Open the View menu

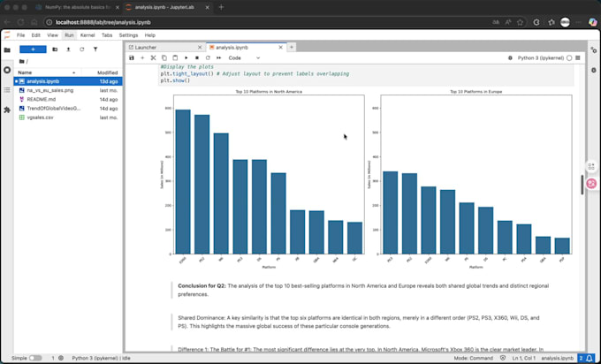[x=52, y=34]
